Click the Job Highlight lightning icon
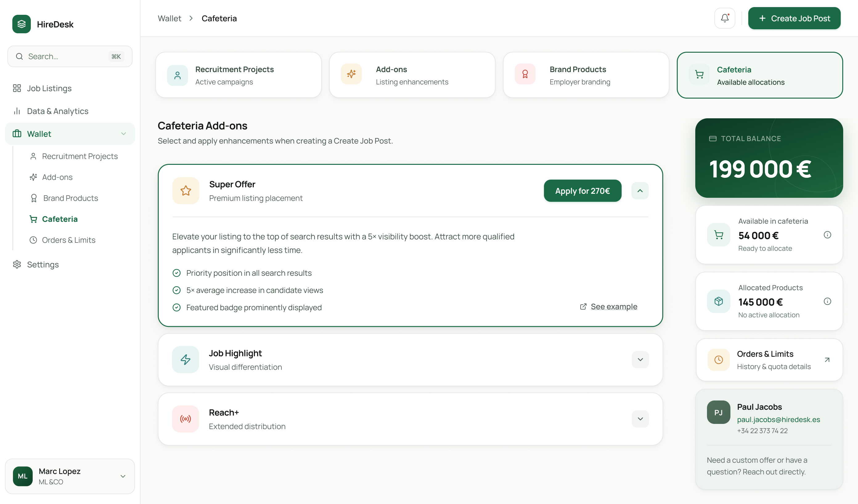858x504 pixels. (x=186, y=360)
